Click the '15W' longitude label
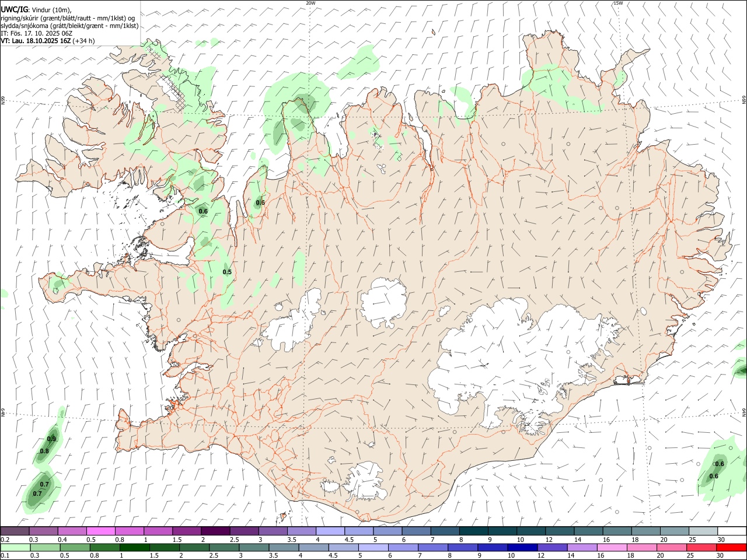Viewport: 747px width, 560px height. 618,3
